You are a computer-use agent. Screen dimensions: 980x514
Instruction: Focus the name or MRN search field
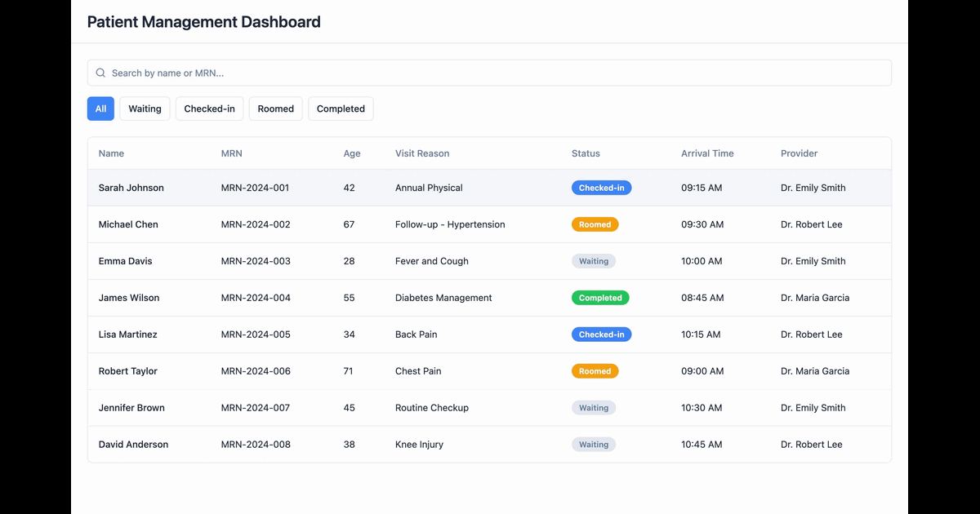489,73
